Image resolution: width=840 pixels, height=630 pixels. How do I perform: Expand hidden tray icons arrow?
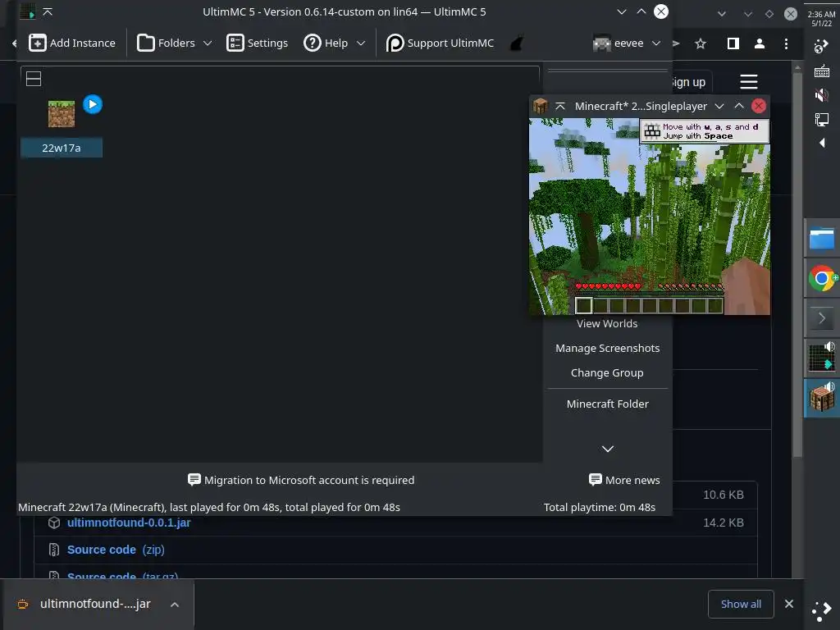tap(822, 143)
